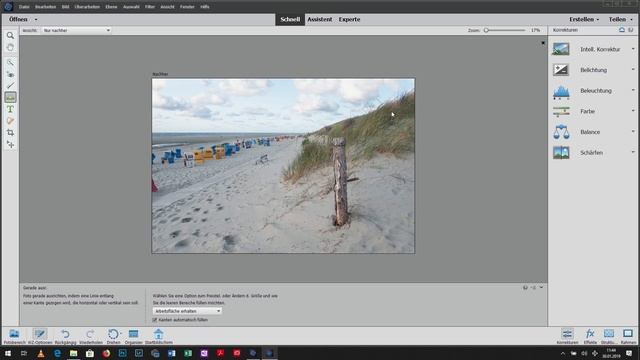The width and height of the screenshot is (640, 360).
Task: Expand the Balance section arrow
Action: [x=633, y=131]
